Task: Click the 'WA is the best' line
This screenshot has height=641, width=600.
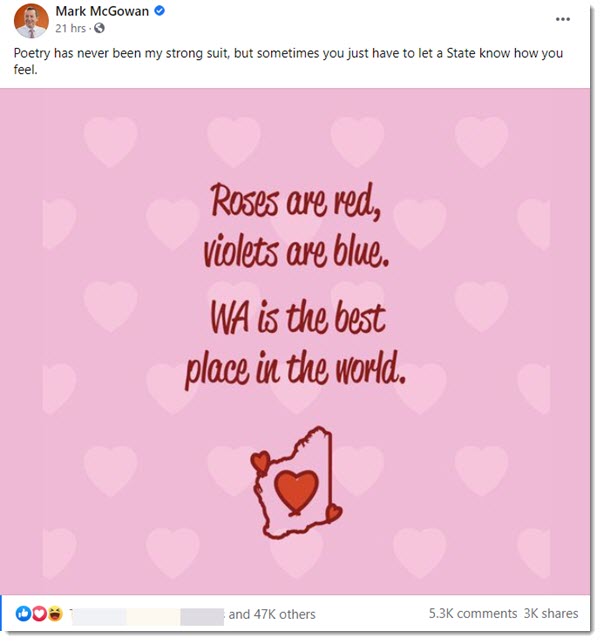Action: point(298,318)
